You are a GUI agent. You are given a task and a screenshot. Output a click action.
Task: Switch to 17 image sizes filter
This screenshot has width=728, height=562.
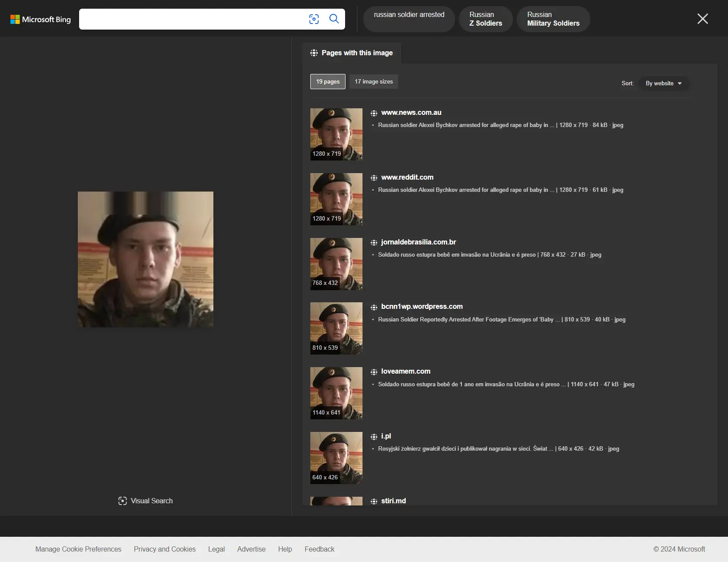click(x=373, y=82)
